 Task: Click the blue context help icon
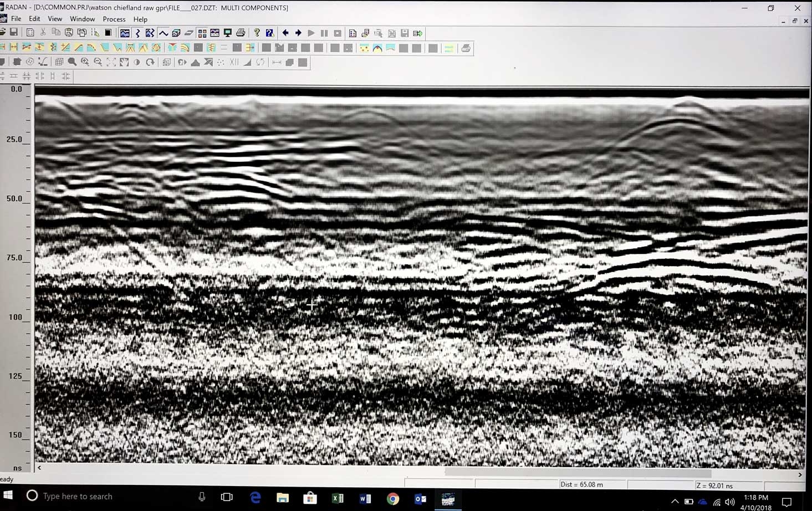pos(269,33)
